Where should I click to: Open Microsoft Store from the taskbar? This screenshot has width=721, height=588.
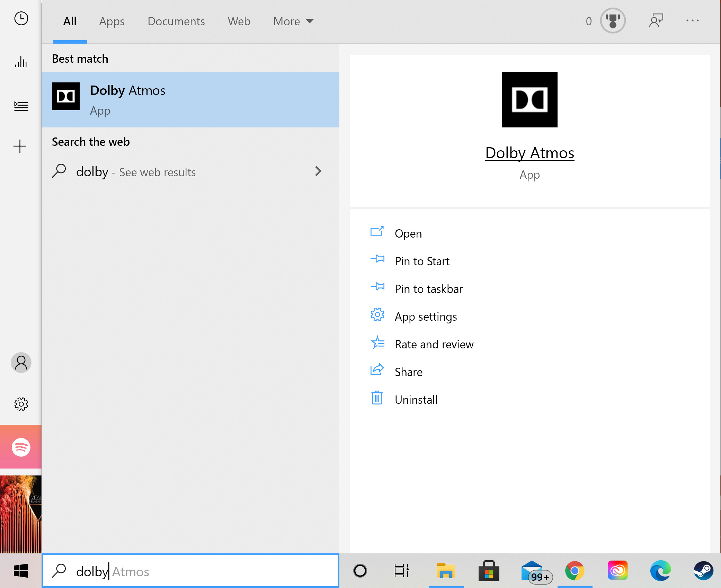pos(489,571)
